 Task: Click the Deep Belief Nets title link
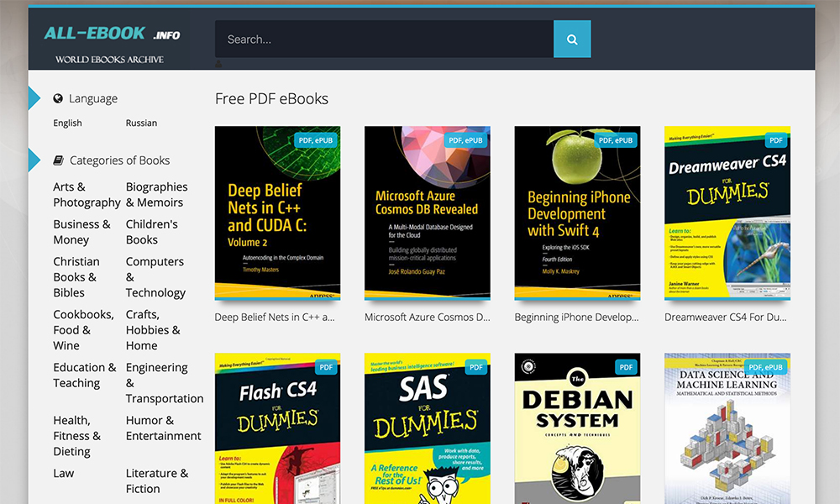[x=275, y=318]
